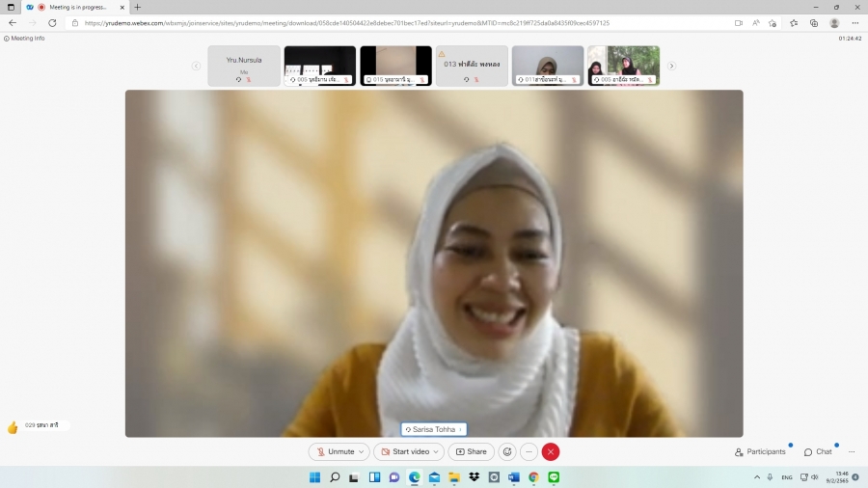Open Meeting Info in the top-left
868x488 pixels.
pyautogui.click(x=24, y=39)
